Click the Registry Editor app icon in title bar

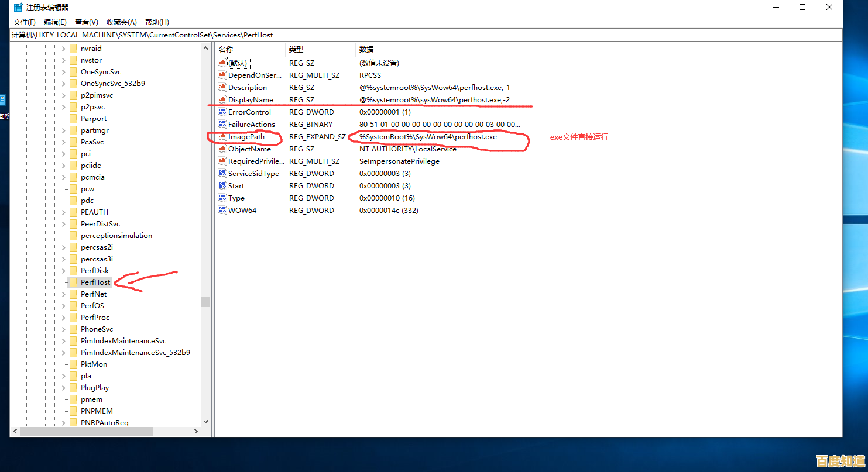click(18, 7)
